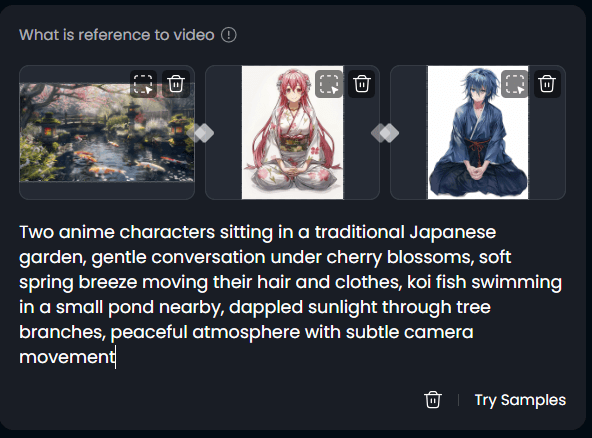Delete the Japanese garden reference image

(176, 84)
